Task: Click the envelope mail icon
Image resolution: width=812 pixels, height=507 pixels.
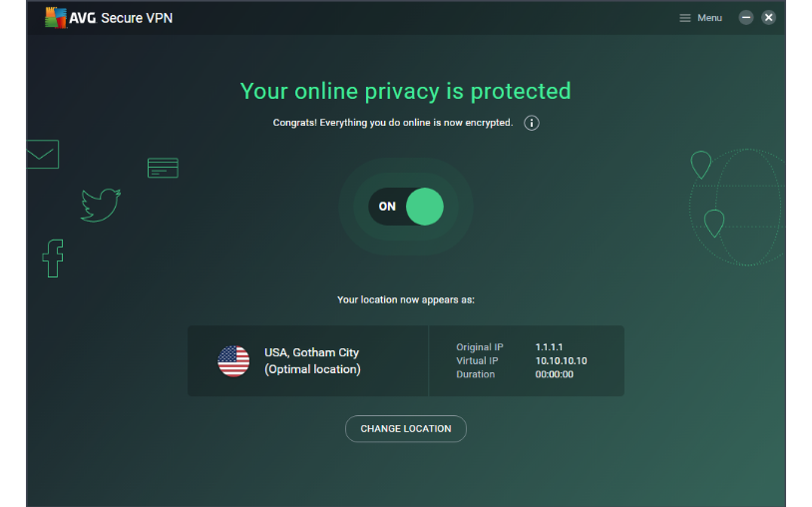Action: [43, 155]
